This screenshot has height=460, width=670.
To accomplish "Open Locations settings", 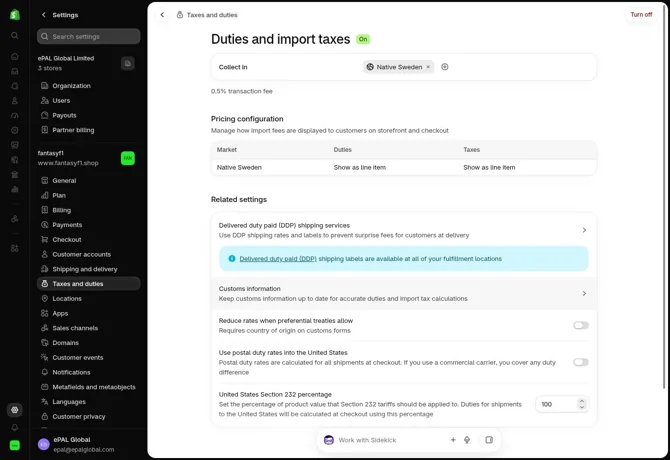I will (x=88, y=299).
